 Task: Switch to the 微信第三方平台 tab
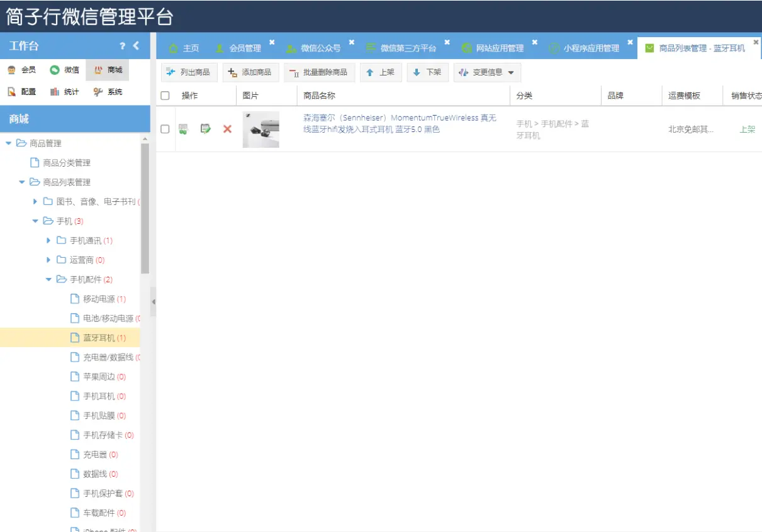point(401,48)
